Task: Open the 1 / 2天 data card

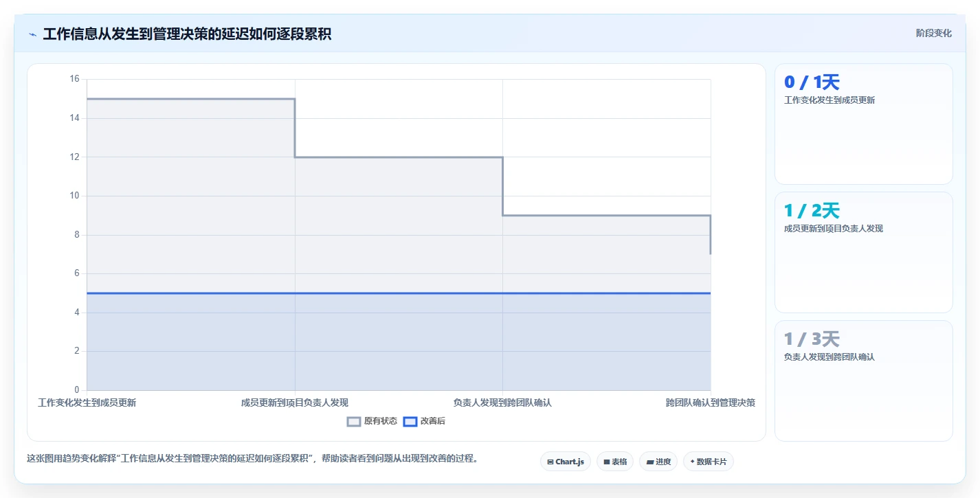Action: [863, 252]
